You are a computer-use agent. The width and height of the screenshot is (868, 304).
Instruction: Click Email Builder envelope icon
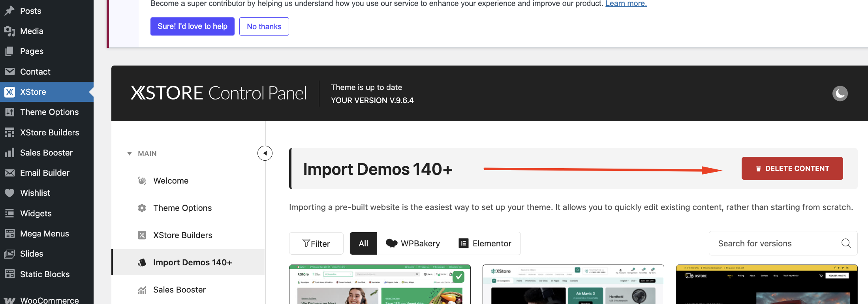pyautogui.click(x=9, y=173)
